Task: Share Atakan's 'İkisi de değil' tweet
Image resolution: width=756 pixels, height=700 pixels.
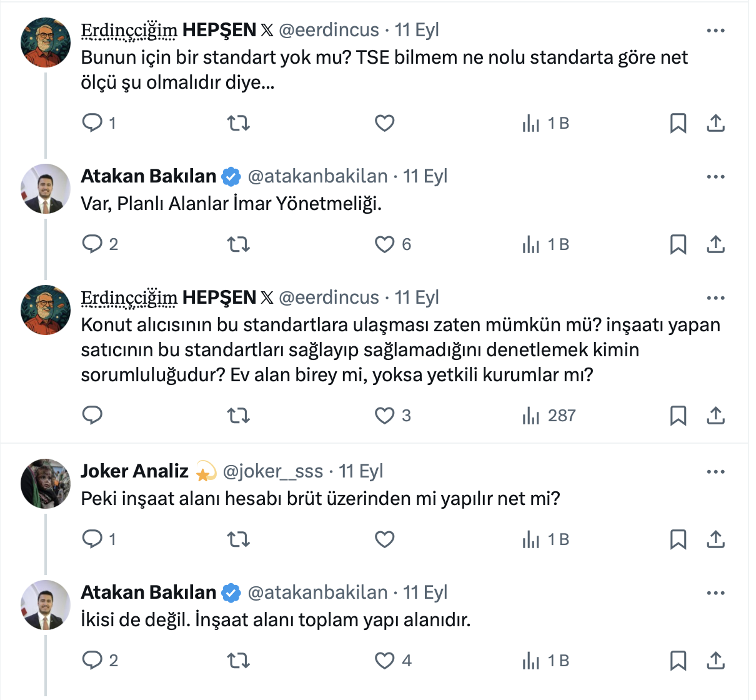Action: [x=715, y=661]
